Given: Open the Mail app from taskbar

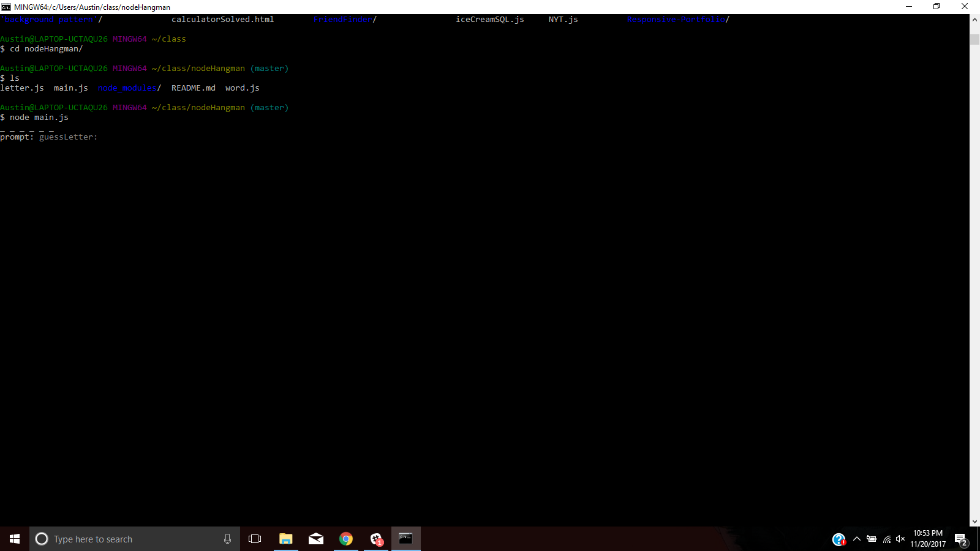Looking at the screenshot, I should 316,539.
